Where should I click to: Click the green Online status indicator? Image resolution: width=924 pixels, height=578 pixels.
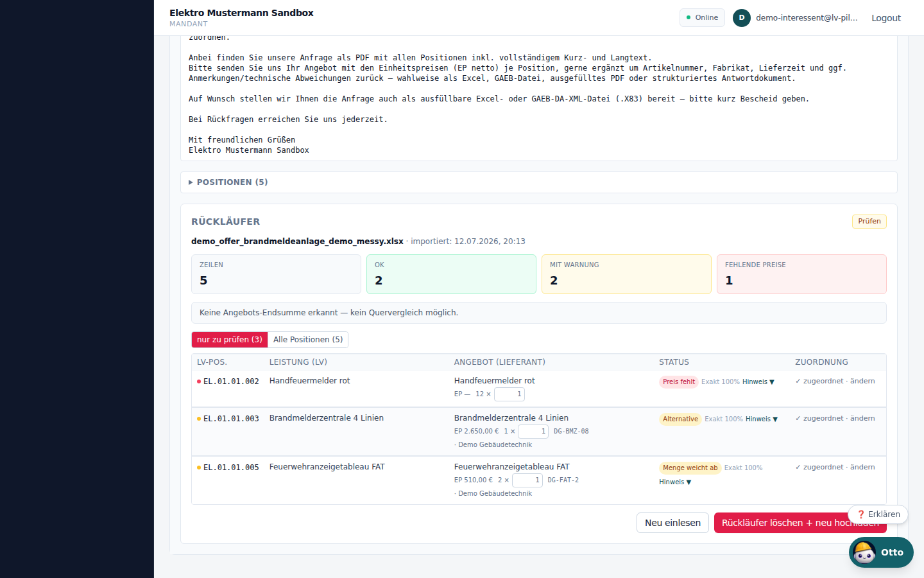[x=702, y=18]
